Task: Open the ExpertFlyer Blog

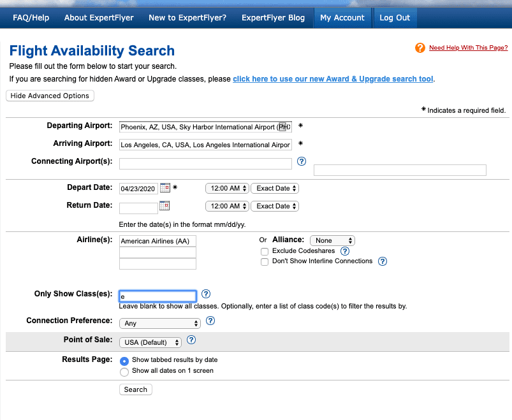Action: pyautogui.click(x=274, y=18)
